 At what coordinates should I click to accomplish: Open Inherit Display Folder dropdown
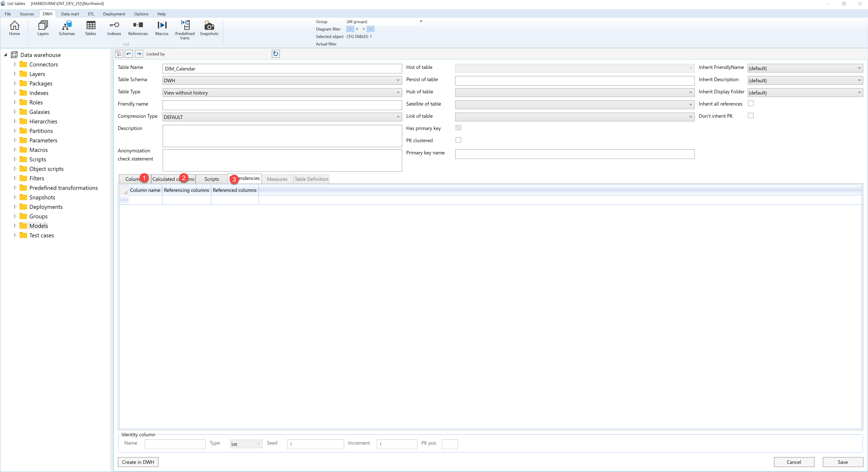805,92
